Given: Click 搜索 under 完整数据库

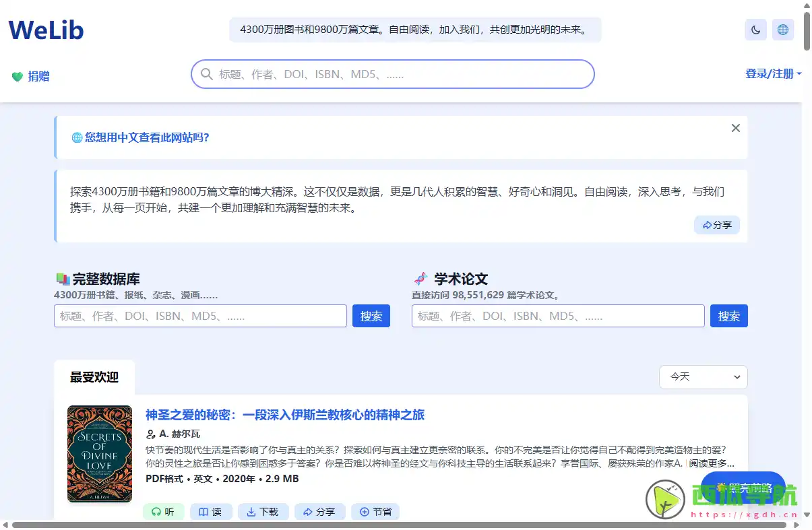Looking at the screenshot, I should (x=371, y=316).
